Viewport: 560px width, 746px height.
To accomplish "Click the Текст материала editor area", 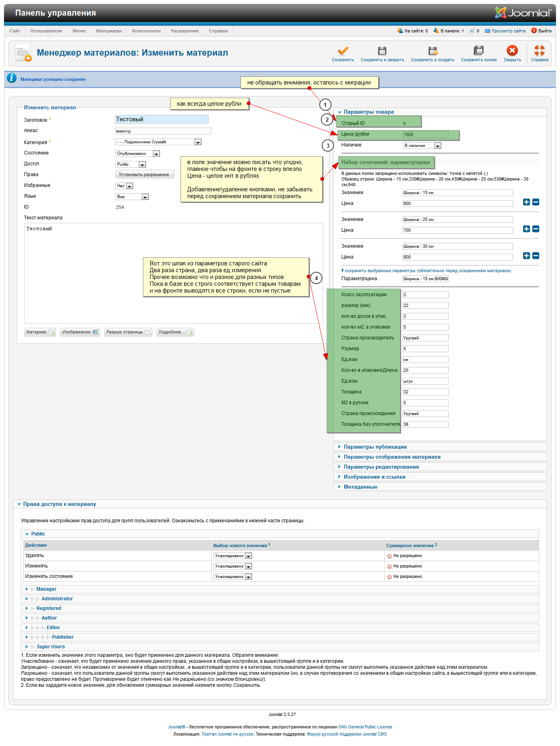I will [x=173, y=273].
